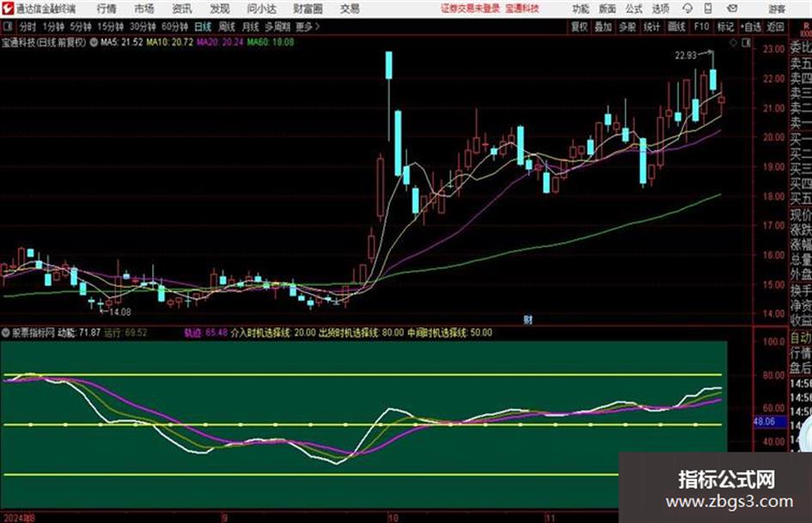
Task: Switch to 分时 period tab
Action: coord(27,27)
